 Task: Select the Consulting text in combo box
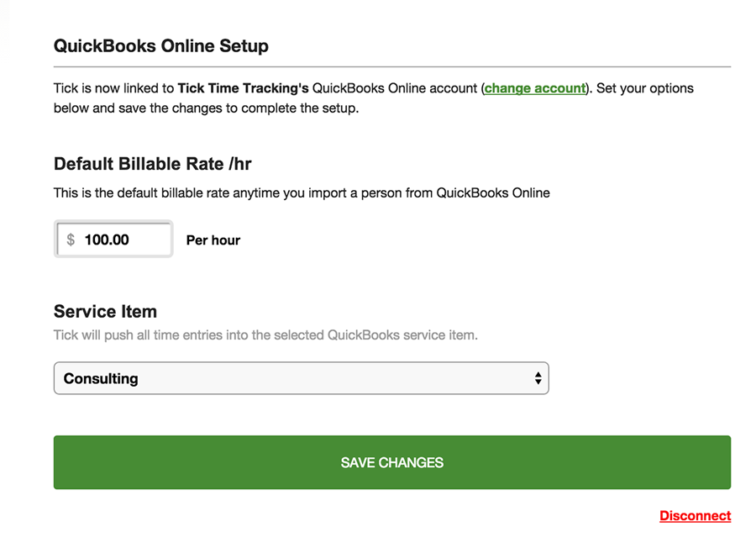tap(101, 379)
